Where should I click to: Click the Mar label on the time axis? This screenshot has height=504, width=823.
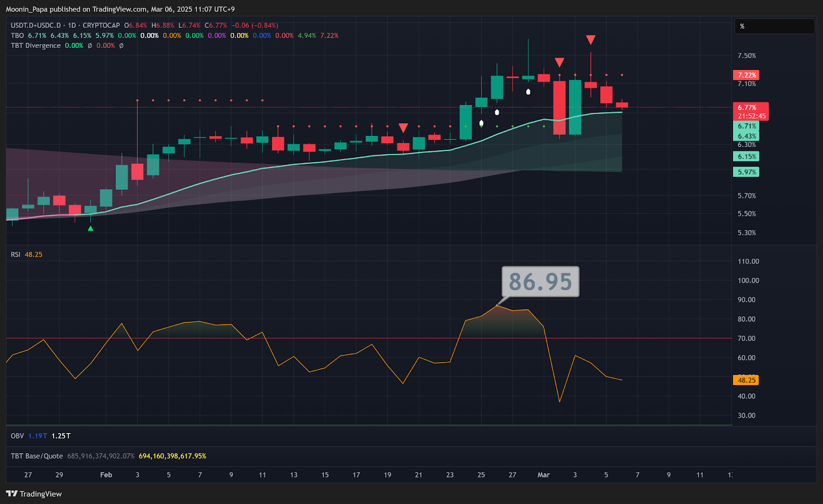543,475
